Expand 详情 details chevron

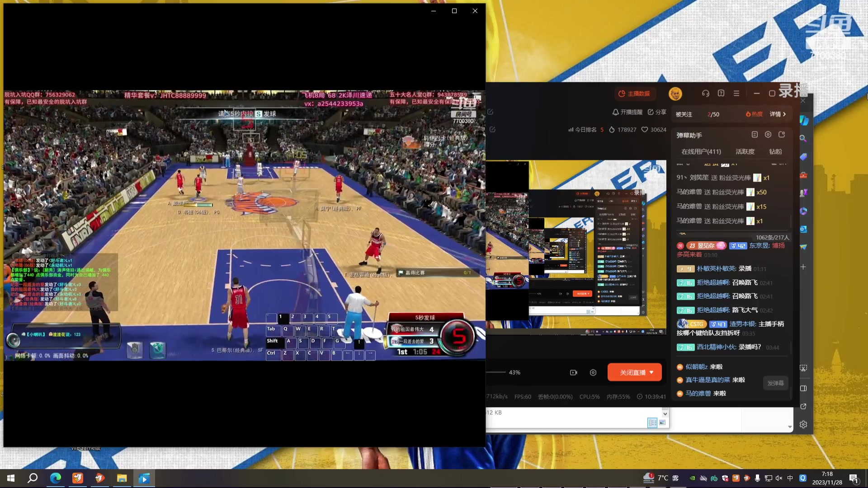pos(778,114)
